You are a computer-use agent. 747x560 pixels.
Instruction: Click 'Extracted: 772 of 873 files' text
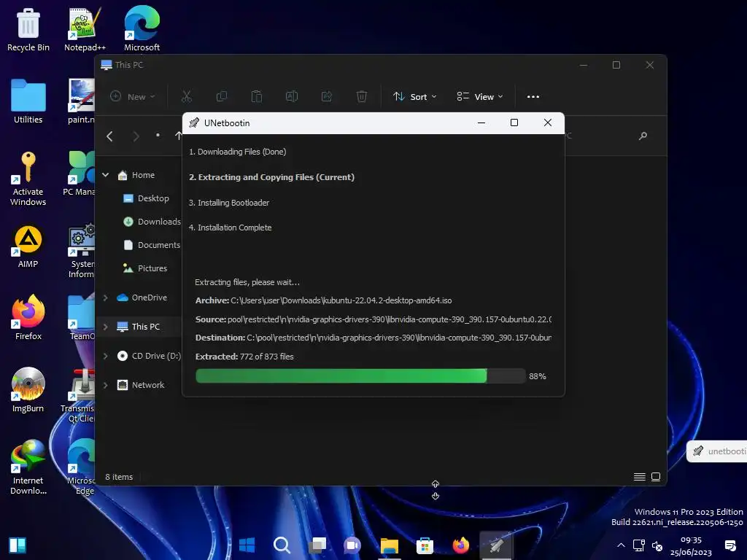point(244,357)
